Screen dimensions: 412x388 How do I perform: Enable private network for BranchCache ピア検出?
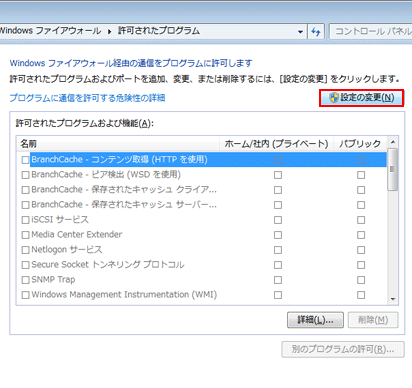tap(278, 175)
